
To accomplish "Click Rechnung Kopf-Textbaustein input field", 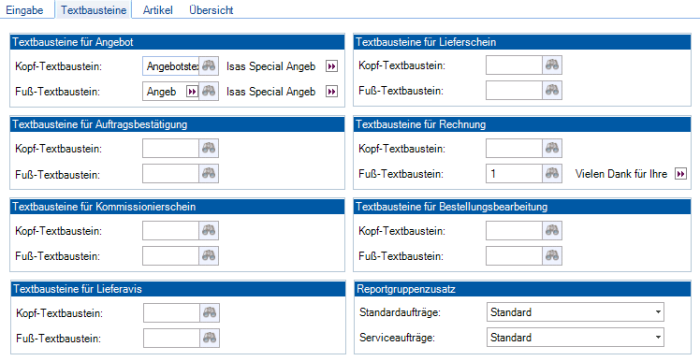I will click(x=514, y=148).
